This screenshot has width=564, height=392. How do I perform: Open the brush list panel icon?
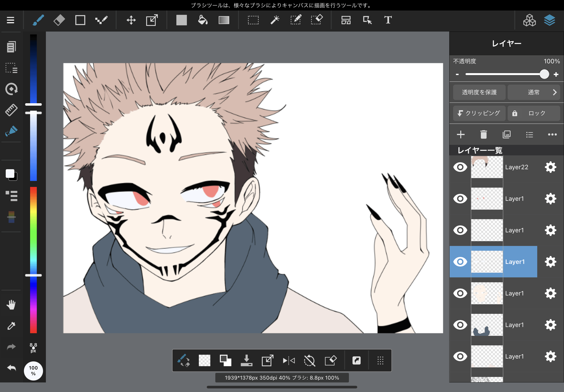pos(11,196)
